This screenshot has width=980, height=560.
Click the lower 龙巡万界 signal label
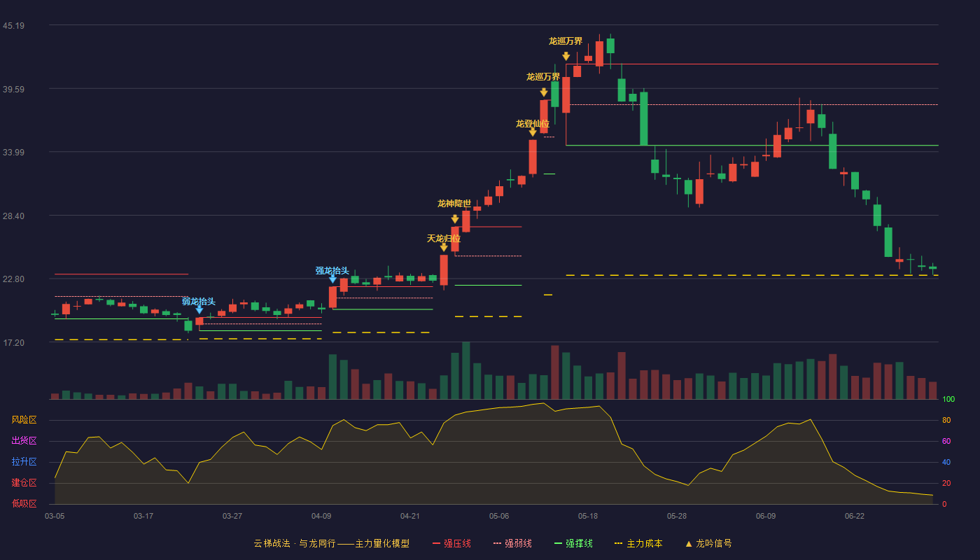click(x=543, y=77)
